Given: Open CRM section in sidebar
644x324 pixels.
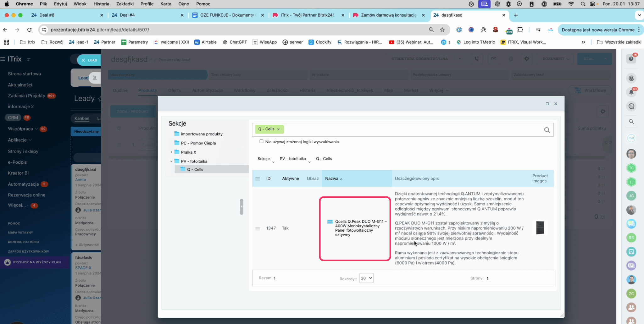Looking at the screenshot, I should coord(13,118).
